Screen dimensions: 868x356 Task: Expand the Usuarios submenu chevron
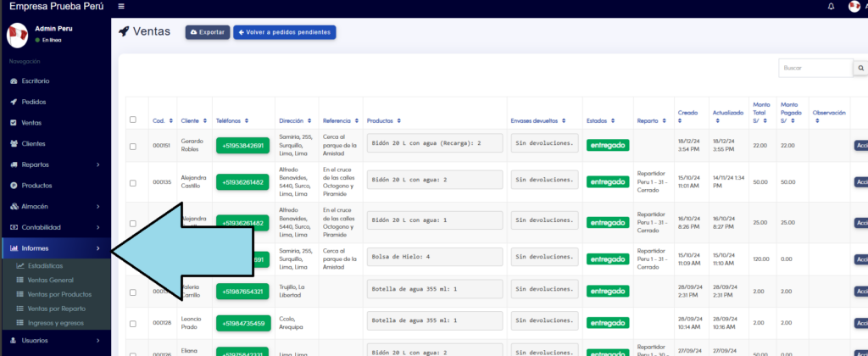click(98, 341)
